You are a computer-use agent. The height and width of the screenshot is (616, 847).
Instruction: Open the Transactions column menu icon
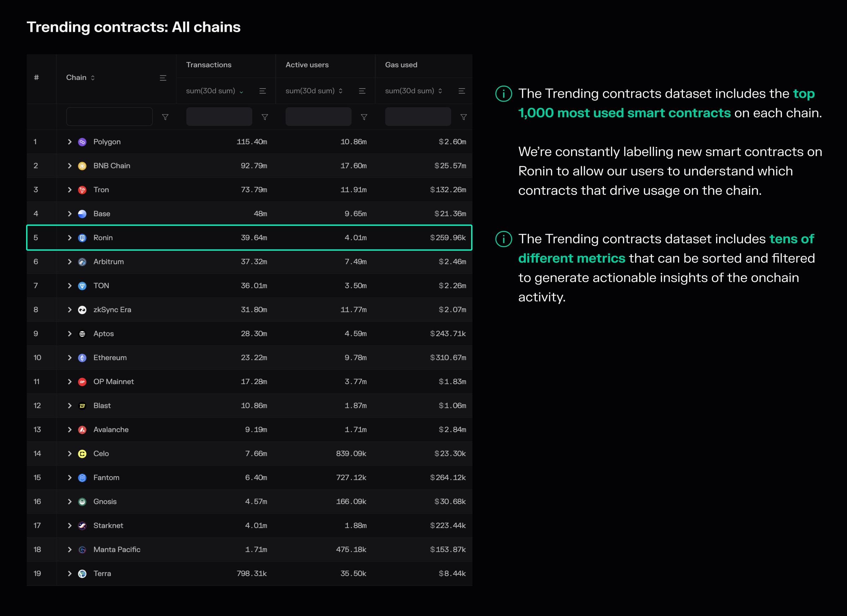point(263,91)
